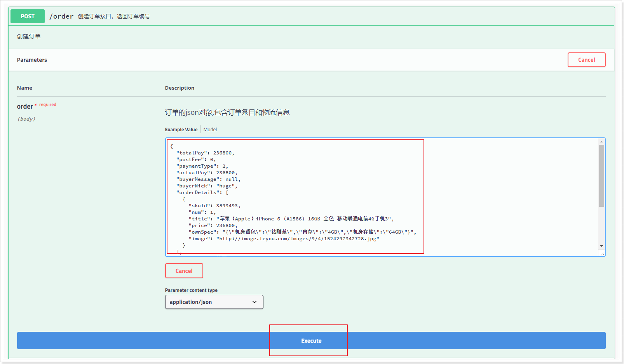Viewport: 624px width, 364px height.
Task: Click the "buyerNick": "huge" line
Action: click(x=207, y=186)
